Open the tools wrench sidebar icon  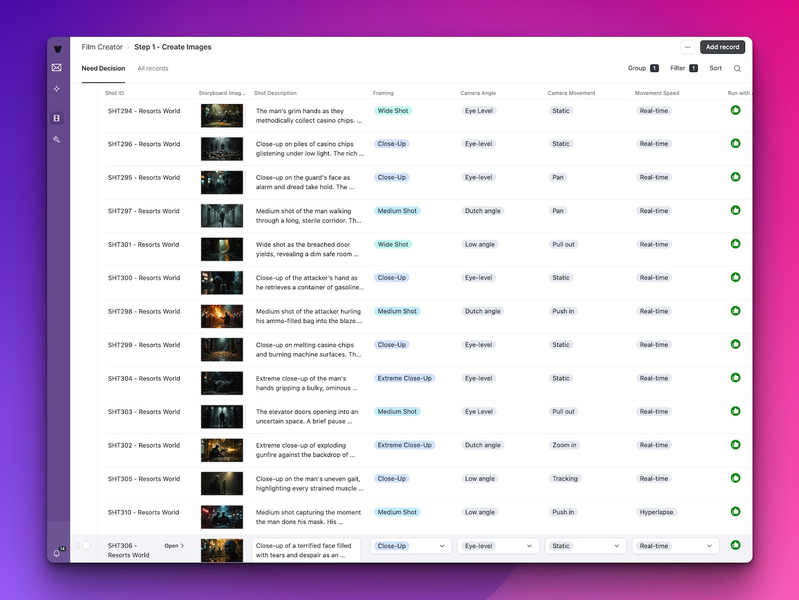coord(57,139)
